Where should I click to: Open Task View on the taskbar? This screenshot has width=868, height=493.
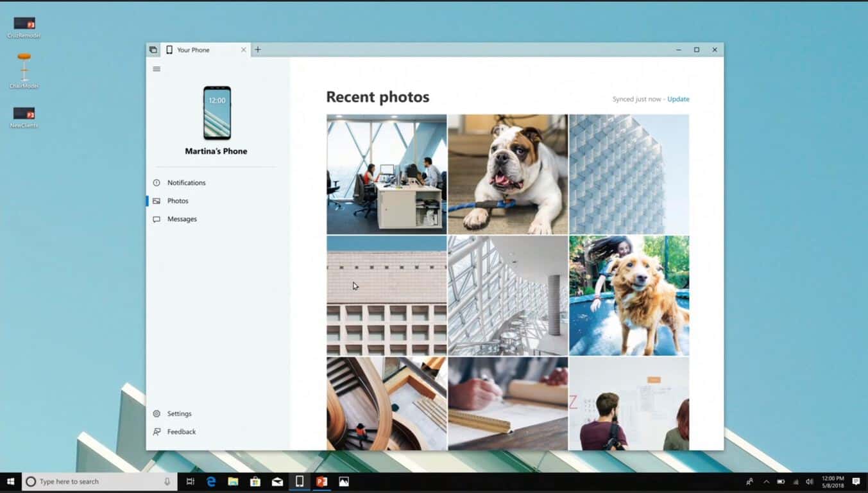click(190, 481)
